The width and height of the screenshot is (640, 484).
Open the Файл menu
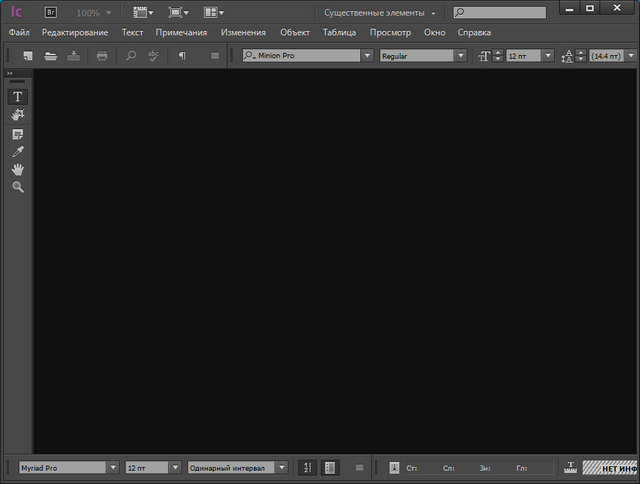pos(19,33)
